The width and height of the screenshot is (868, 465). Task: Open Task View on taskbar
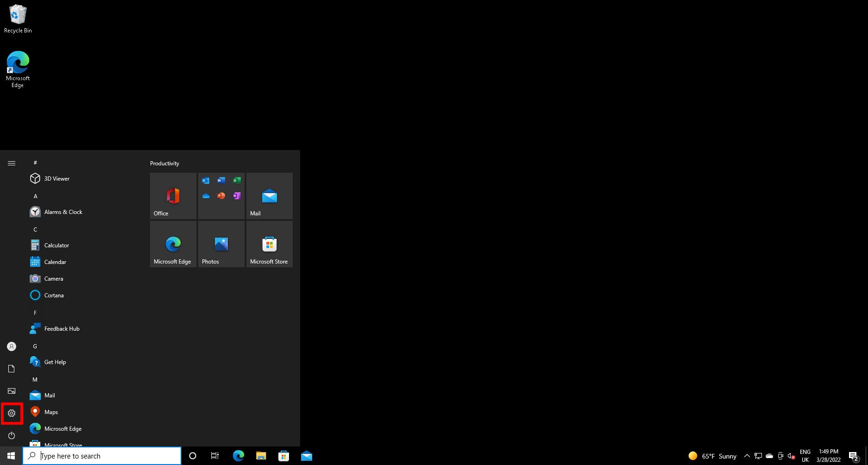pos(215,456)
